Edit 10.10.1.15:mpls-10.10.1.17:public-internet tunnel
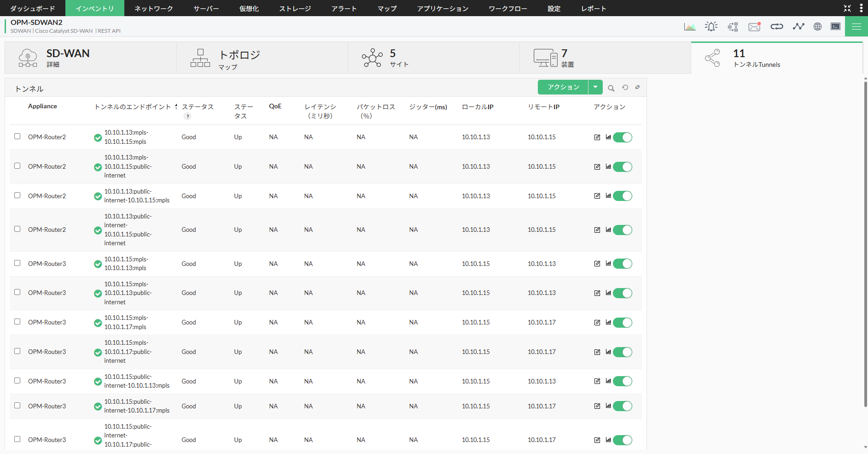868x454 pixels. [x=597, y=352]
